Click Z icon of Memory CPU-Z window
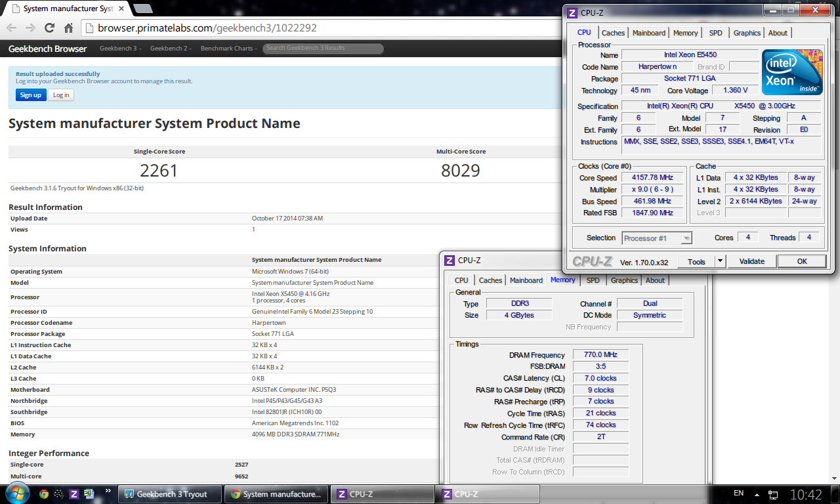 [x=450, y=261]
